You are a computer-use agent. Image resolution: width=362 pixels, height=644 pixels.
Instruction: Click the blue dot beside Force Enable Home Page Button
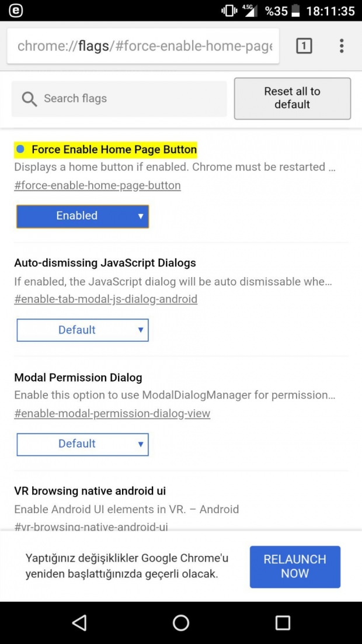point(20,150)
